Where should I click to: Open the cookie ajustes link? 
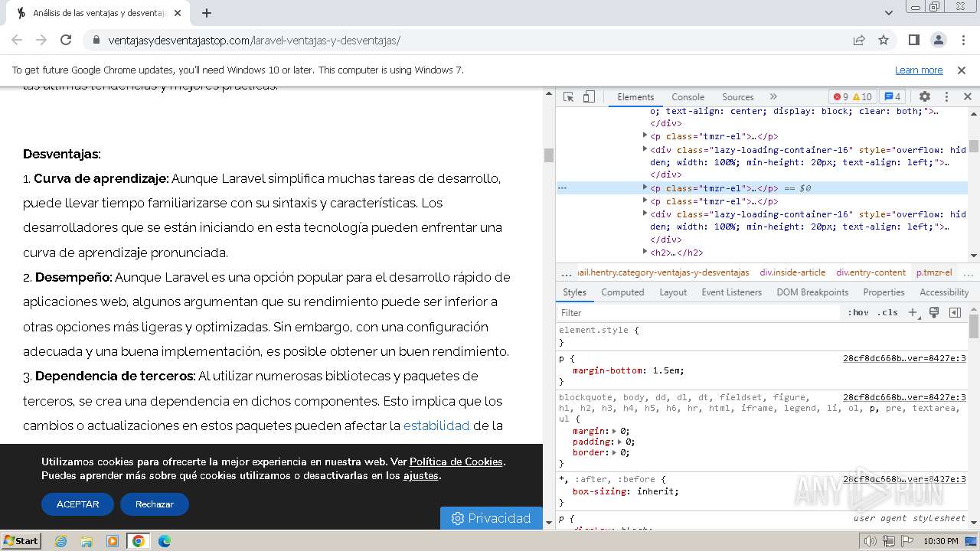click(x=421, y=475)
